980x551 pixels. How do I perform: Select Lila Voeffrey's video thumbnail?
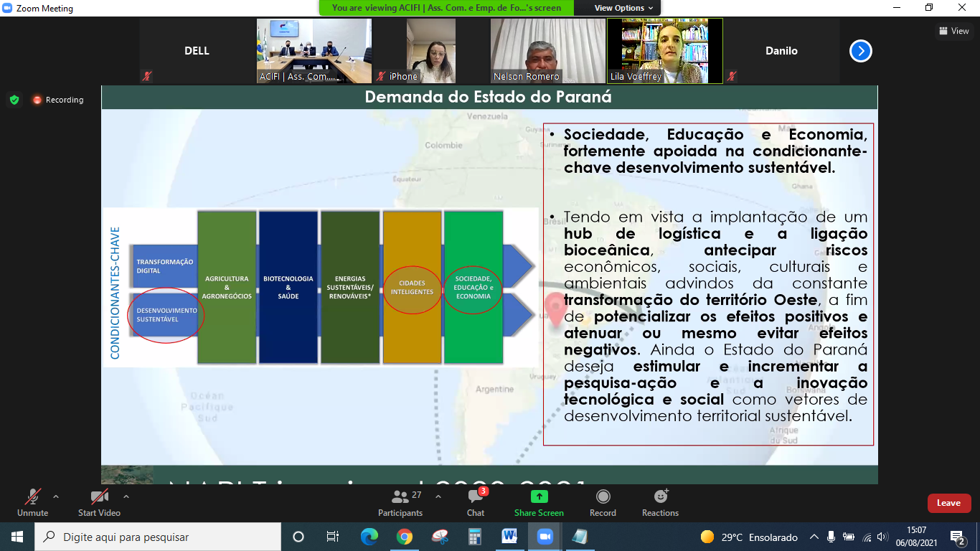click(664, 50)
